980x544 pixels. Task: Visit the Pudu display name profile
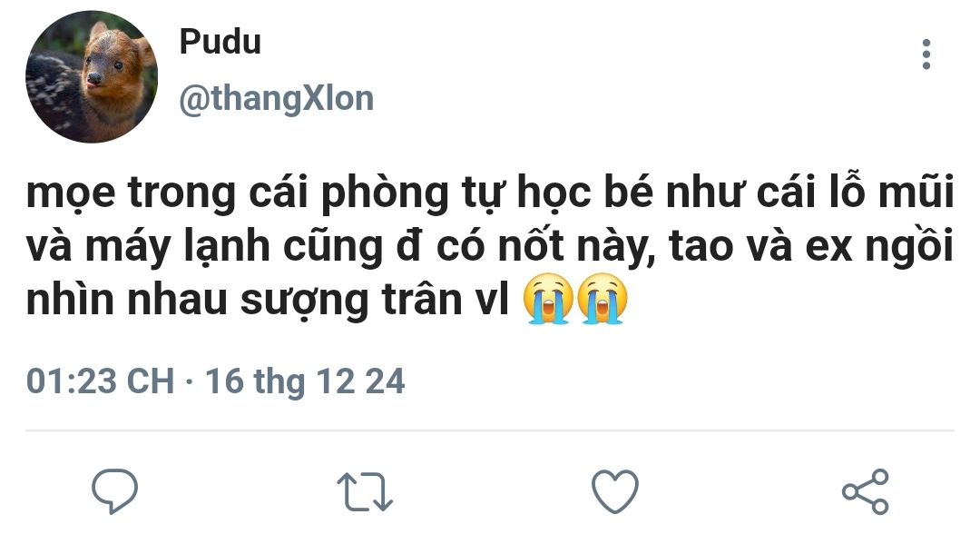[x=220, y=42]
